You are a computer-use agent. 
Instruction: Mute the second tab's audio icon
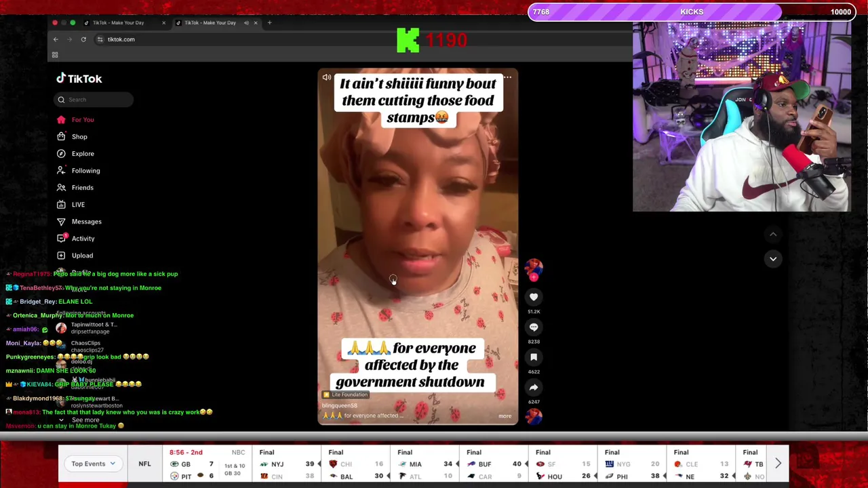coord(246,23)
